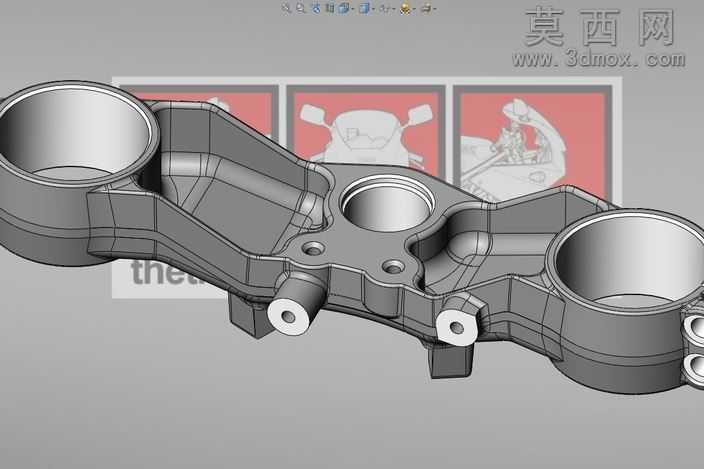Click the Display Style blue box icon

tap(364, 8)
